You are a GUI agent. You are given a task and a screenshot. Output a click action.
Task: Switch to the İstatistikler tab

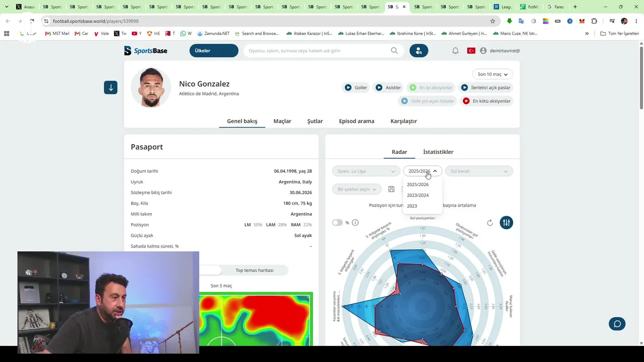pyautogui.click(x=438, y=152)
